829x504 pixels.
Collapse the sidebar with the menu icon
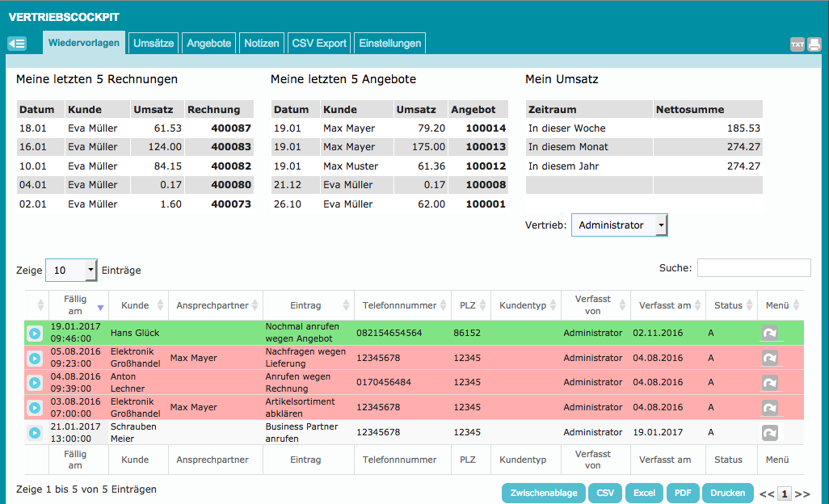coord(17,44)
